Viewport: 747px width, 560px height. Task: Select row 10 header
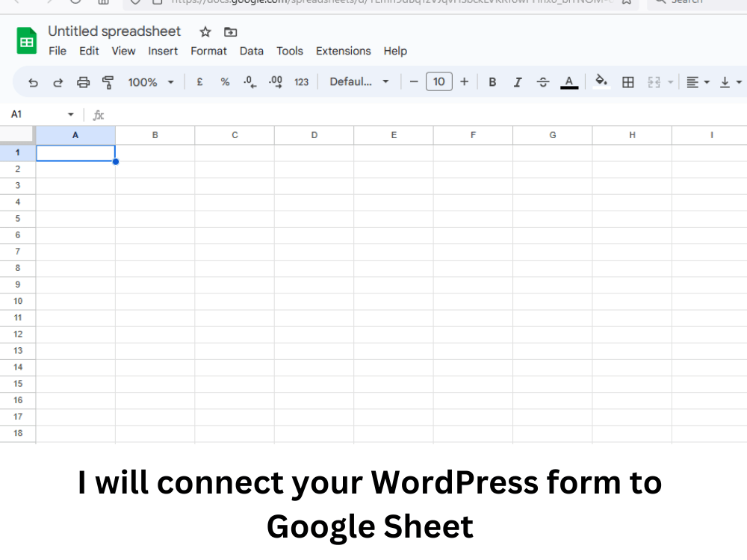pos(18,301)
